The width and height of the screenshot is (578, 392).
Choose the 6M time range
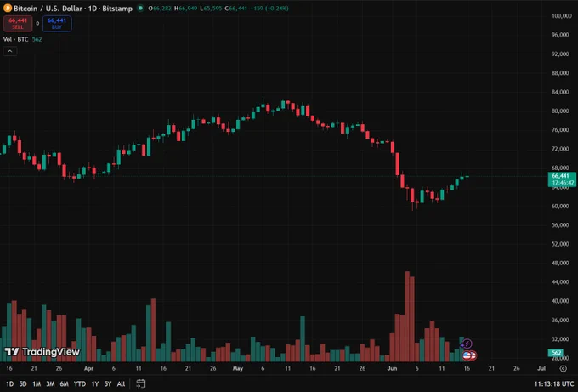coord(64,383)
